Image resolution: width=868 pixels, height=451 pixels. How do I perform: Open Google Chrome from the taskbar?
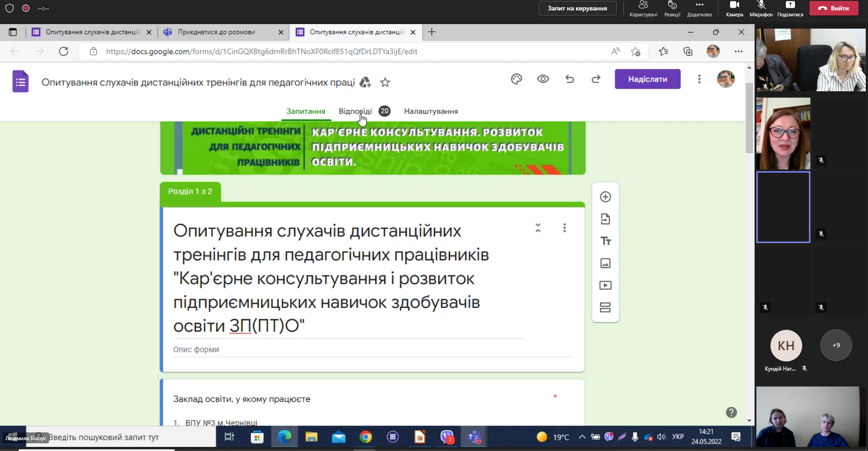366,437
